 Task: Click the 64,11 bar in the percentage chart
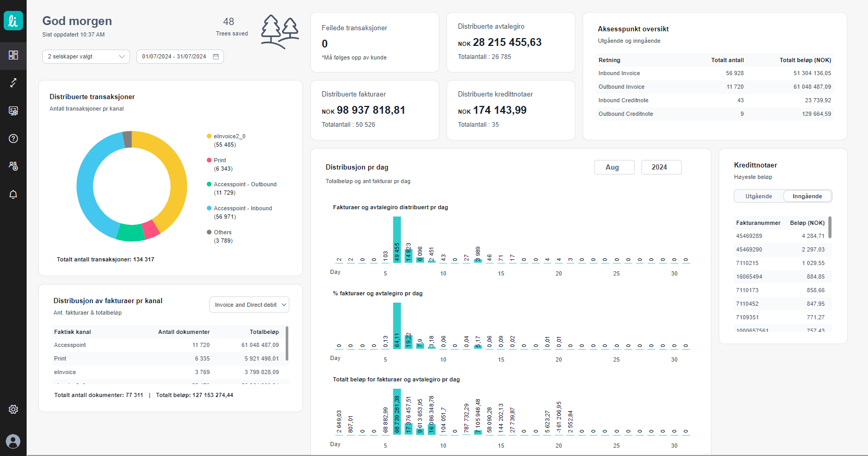click(397, 326)
